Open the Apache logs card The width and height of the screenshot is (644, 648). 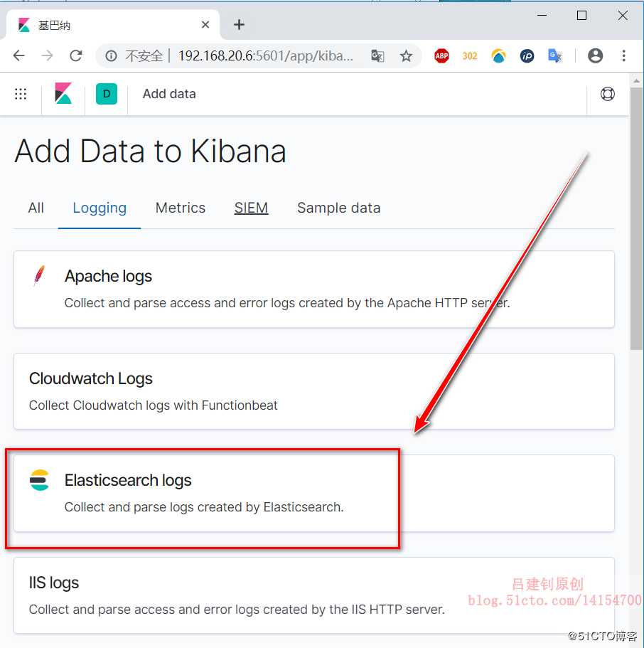(108, 277)
